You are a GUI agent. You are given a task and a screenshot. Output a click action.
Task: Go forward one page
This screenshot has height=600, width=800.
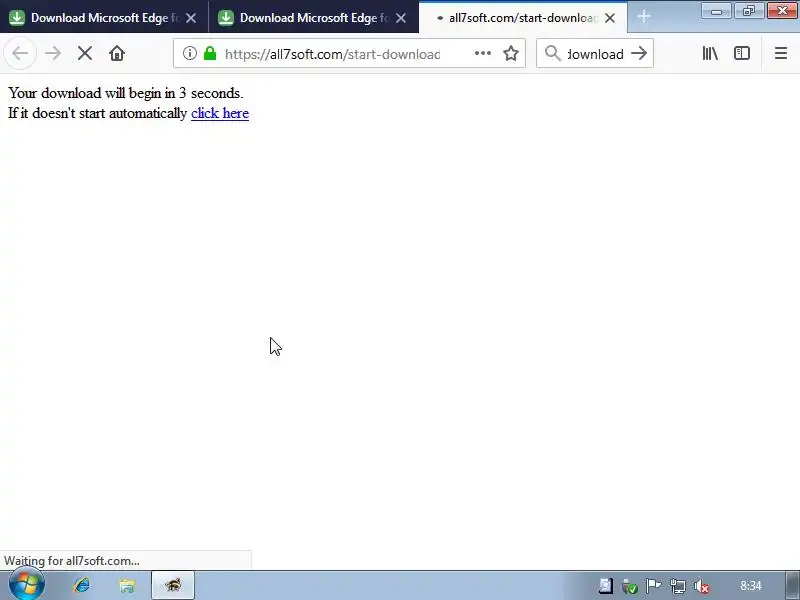[x=53, y=53]
